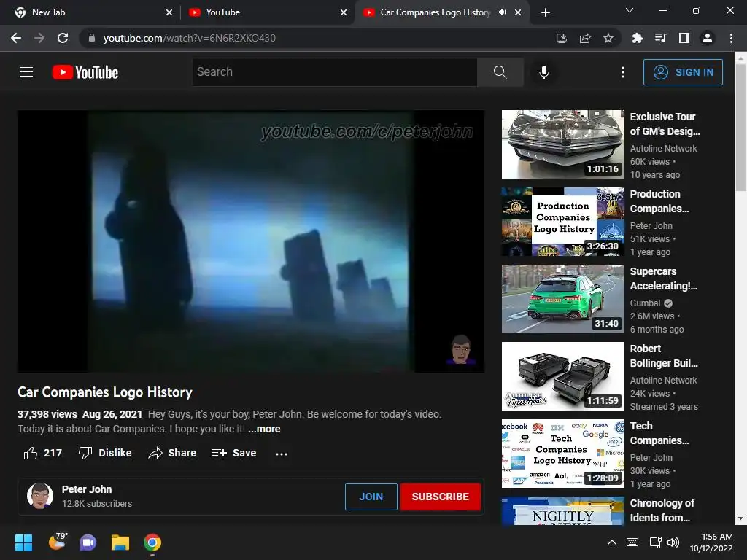View site information lock icon
Image resolution: width=747 pixels, height=560 pixels.
click(x=92, y=38)
